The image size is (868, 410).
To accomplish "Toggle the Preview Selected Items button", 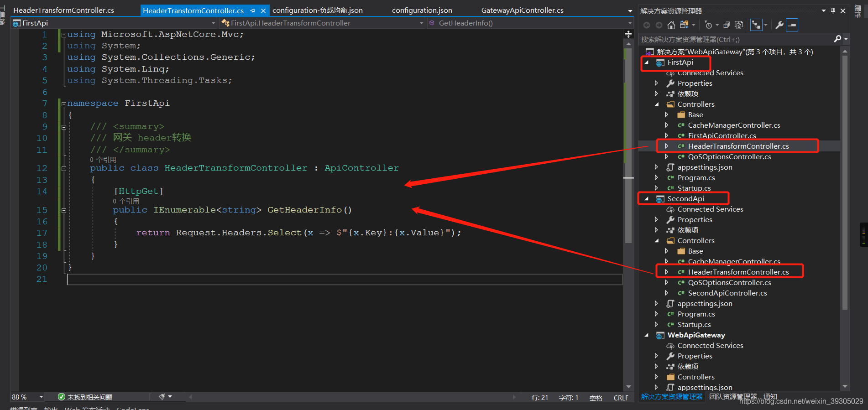I will [792, 25].
